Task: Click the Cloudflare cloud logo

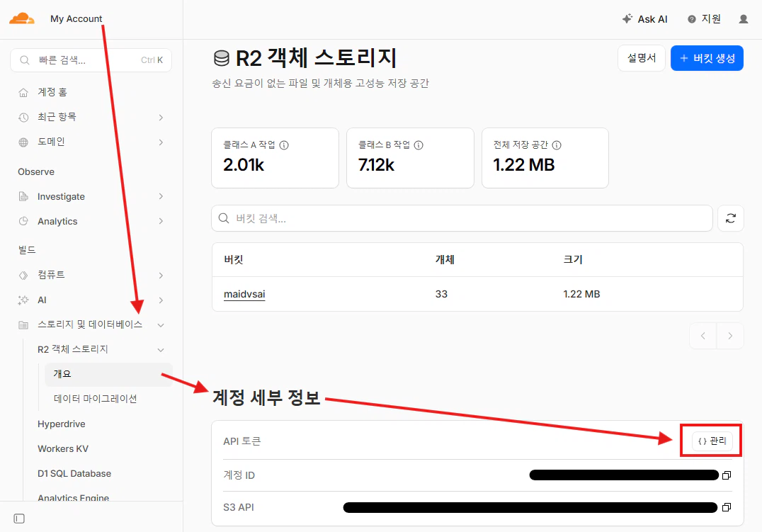Action: tap(22, 19)
